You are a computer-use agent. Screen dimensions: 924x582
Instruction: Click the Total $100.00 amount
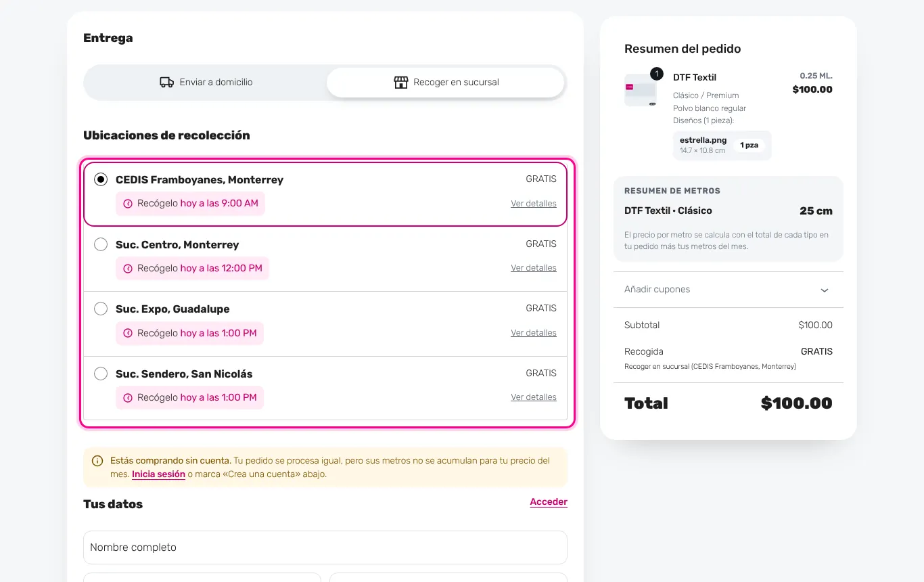[796, 403]
